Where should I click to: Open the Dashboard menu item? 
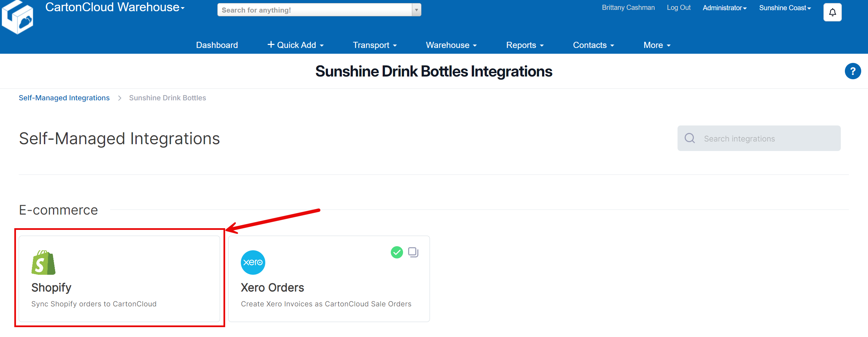click(217, 45)
